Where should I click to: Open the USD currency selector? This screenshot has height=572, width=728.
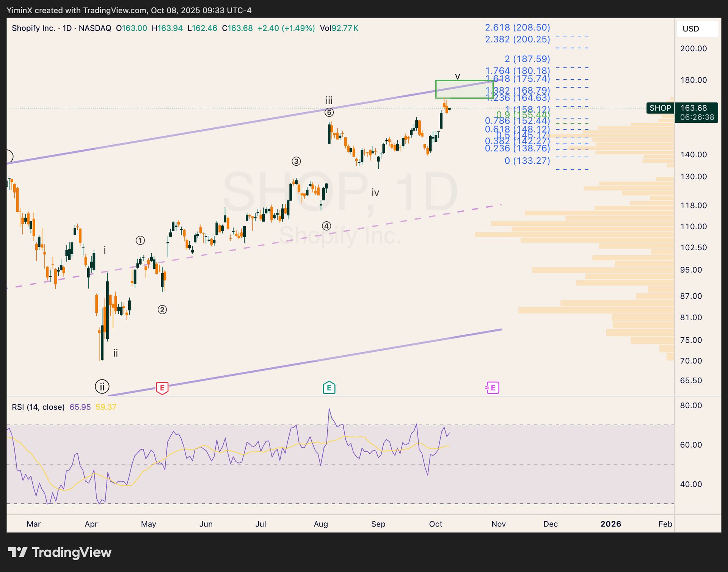pos(697,29)
